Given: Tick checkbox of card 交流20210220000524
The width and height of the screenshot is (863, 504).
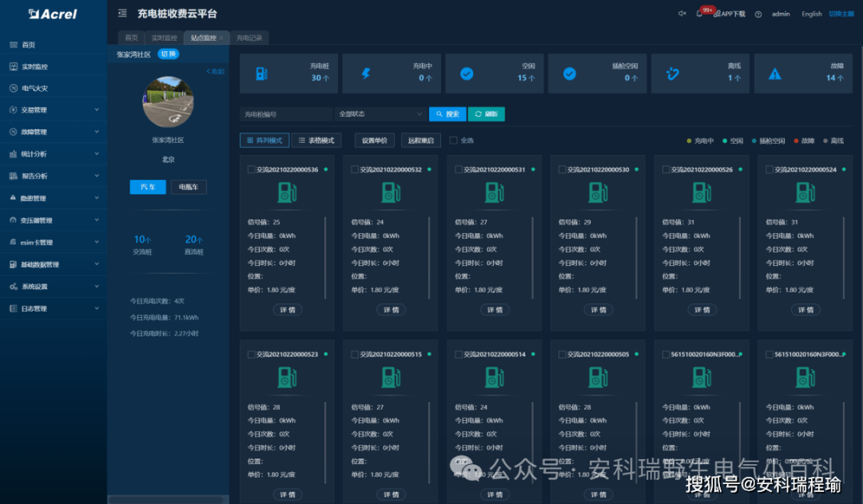Looking at the screenshot, I should [770, 169].
